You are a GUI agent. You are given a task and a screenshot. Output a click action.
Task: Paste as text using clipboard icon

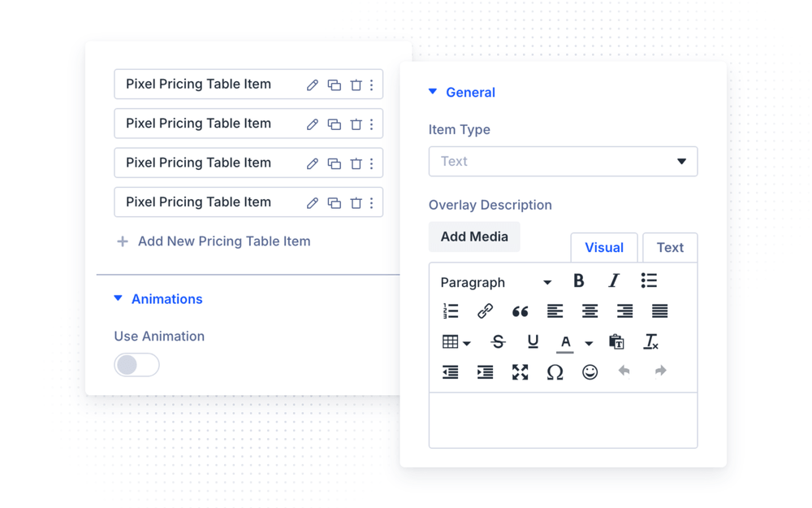616,341
